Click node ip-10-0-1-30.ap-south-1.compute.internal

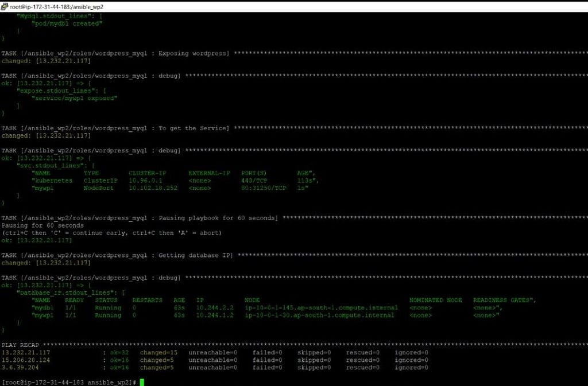point(319,315)
